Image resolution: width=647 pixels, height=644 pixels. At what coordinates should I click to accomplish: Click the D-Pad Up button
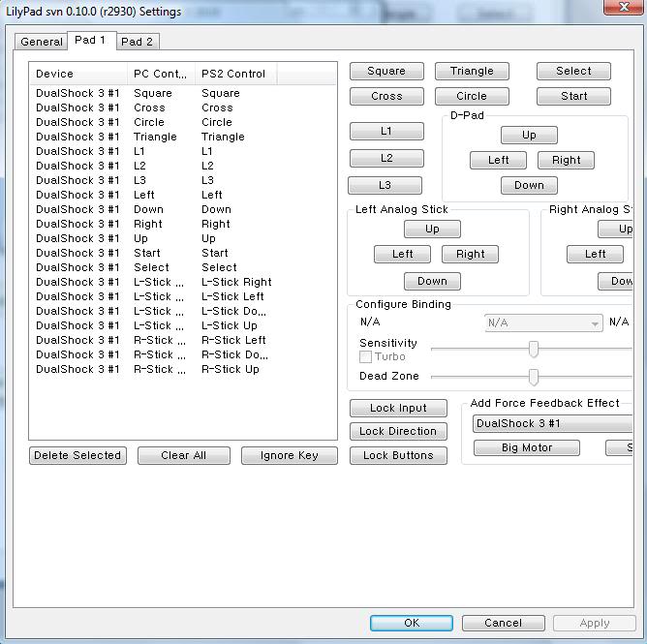(x=529, y=135)
